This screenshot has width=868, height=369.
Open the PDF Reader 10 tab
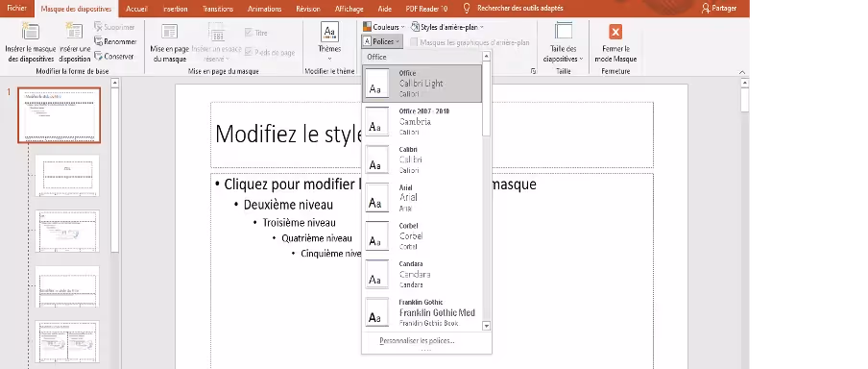pos(426,9)
